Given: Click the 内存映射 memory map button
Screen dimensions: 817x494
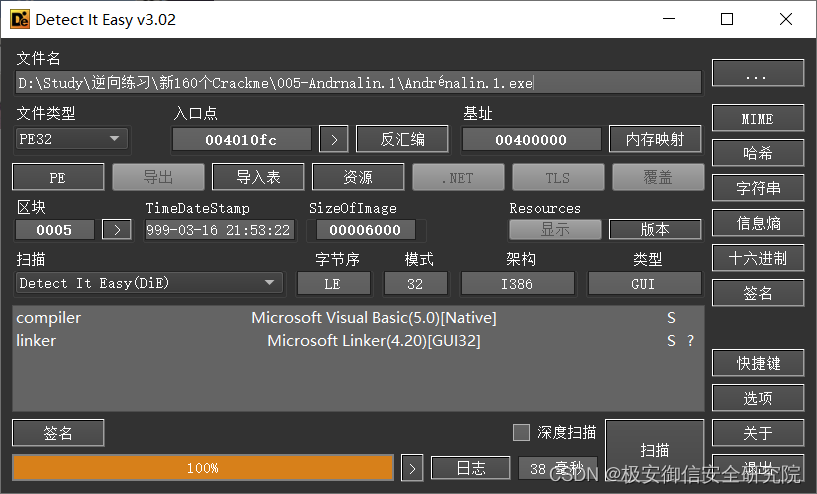Looking at the screenshot, I should [655, 139].
